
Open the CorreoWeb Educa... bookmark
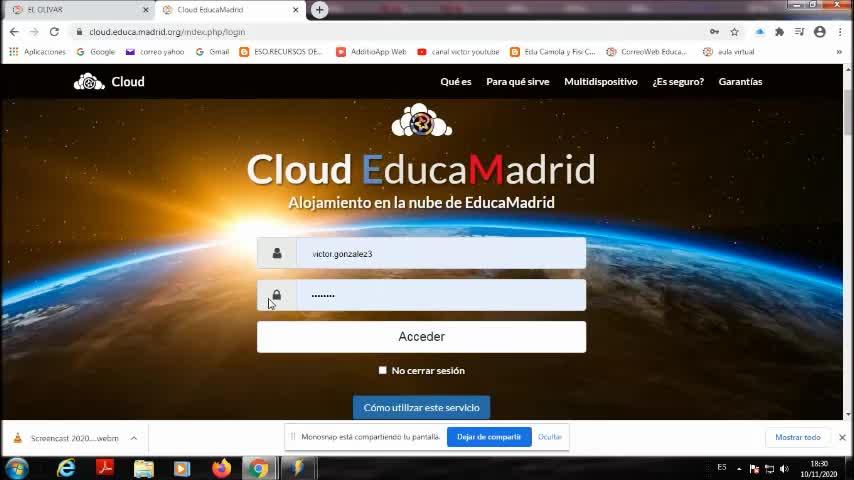coord(647,52)
